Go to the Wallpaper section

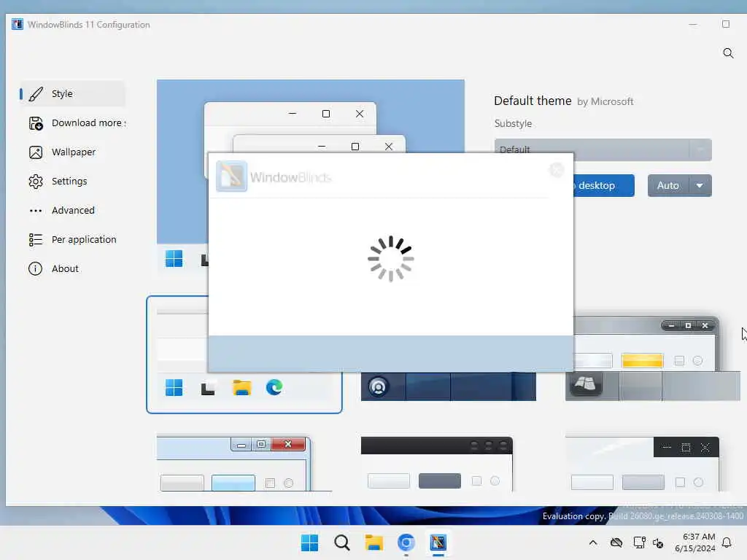[x=72, y=152]
